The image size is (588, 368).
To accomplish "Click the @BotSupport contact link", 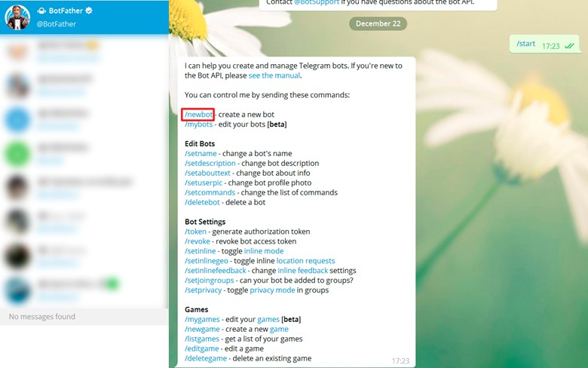I will [x=317, y=2].
